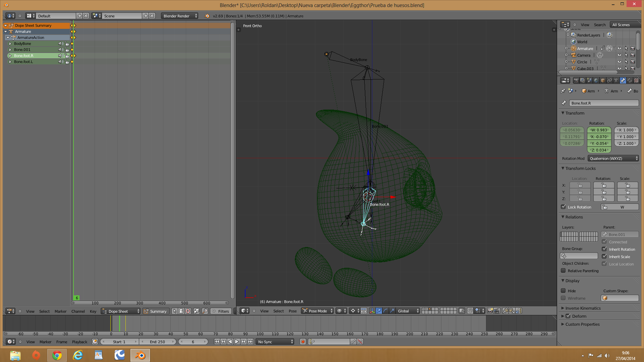Click the End 250 frame field

[x=157, y=342]
